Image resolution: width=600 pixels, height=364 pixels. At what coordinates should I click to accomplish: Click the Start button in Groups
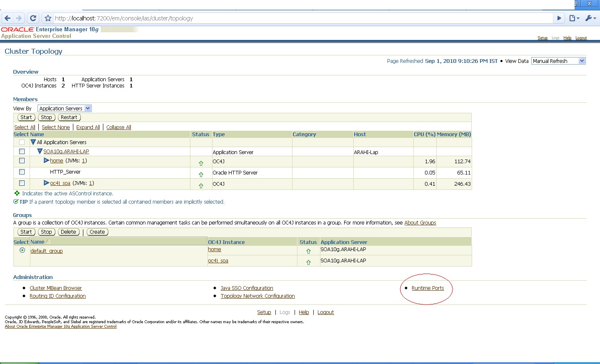coord(26,232)
